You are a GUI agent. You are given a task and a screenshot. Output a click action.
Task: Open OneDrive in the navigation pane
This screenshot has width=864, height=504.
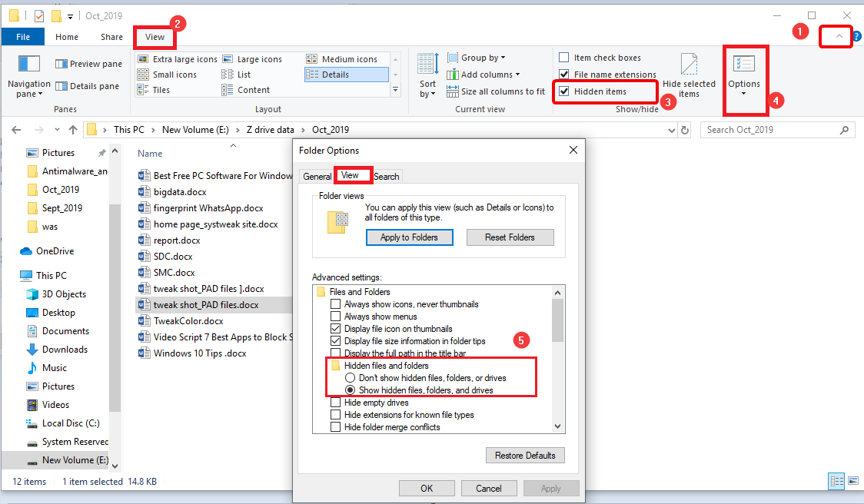tap(46, 251)
